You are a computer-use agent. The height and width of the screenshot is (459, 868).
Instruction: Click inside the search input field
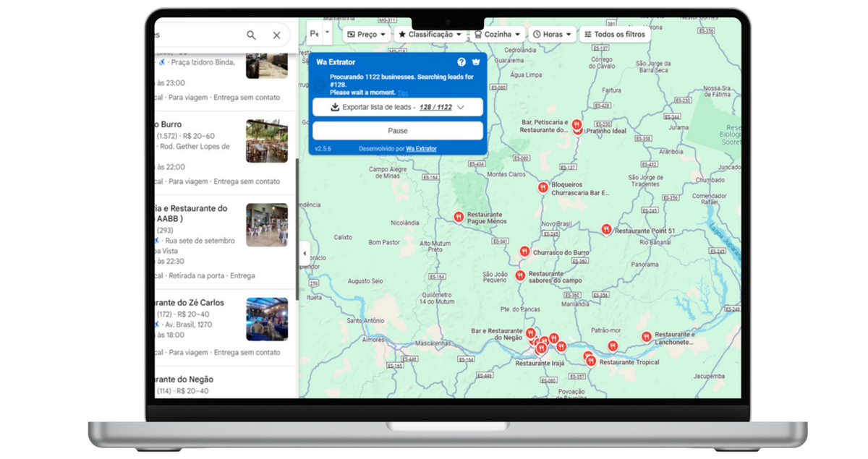pos(197,35)
